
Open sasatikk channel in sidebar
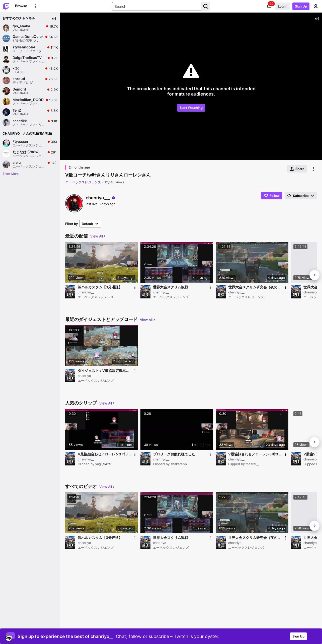[x=30, y=123]
